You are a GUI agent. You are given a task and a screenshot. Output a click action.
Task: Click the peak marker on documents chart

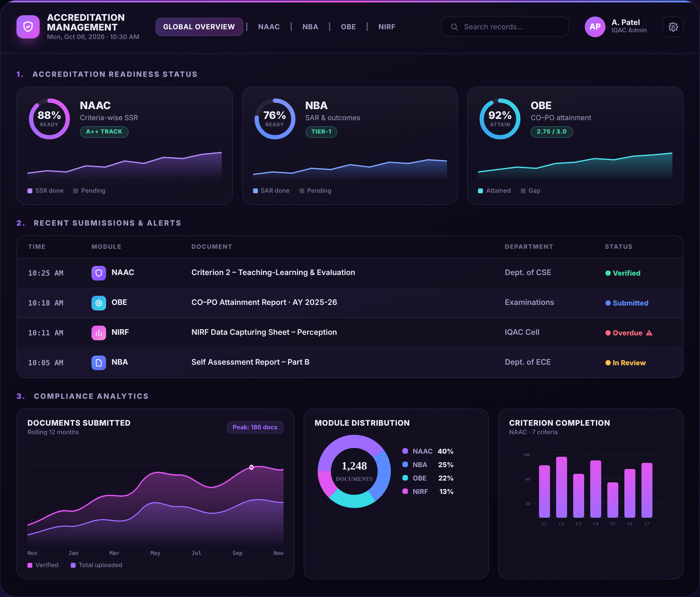tap(251, 467)
